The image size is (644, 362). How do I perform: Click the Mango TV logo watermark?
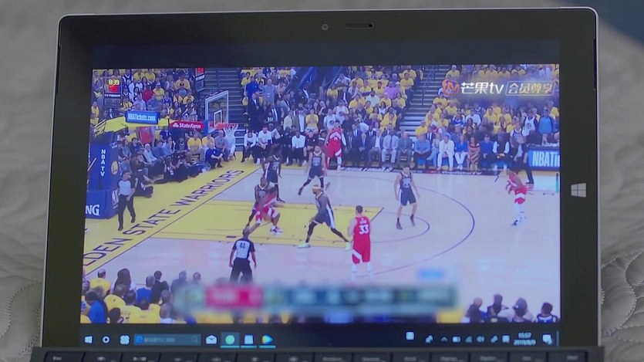[x=473, y=88]
